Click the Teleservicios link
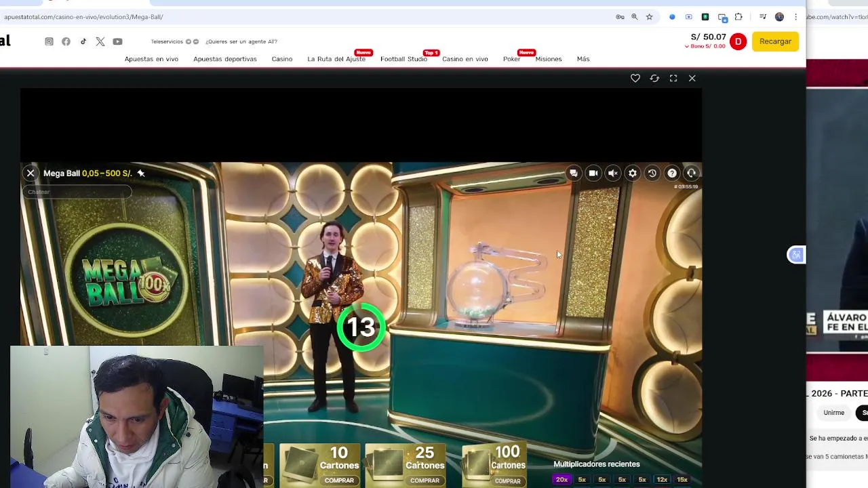 pyautogui.click(x=167, y=41)
